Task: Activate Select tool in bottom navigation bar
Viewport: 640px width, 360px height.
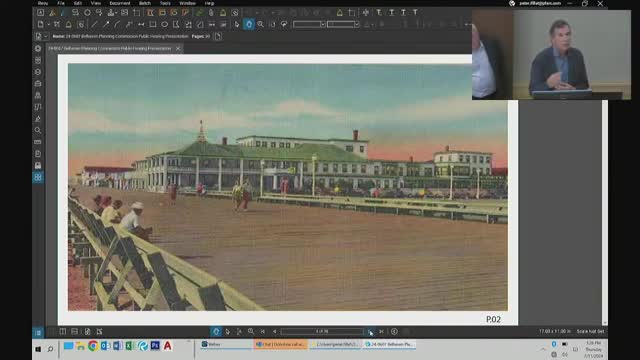Action: [228, 332]
